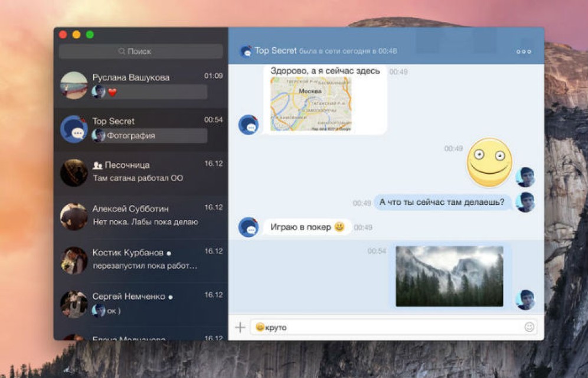Viewport: 588px width, 378px height.
Task: Open the Moscow map attachment
Action: coord(311,104)
